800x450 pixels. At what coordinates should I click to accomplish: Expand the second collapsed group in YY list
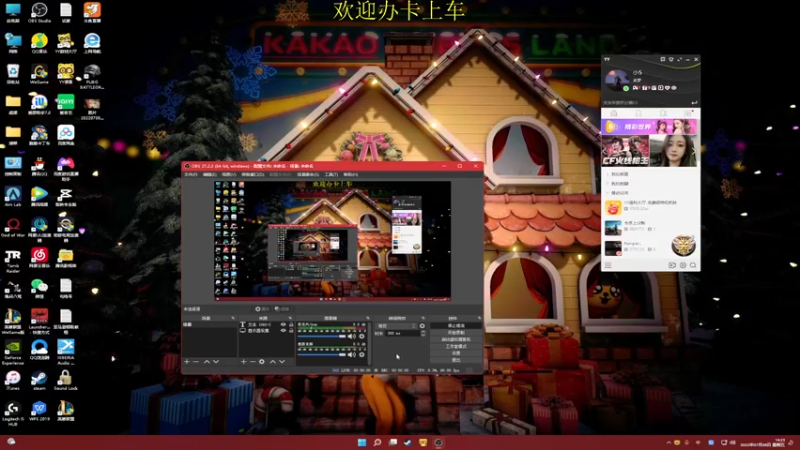click(x=608, y=184)
